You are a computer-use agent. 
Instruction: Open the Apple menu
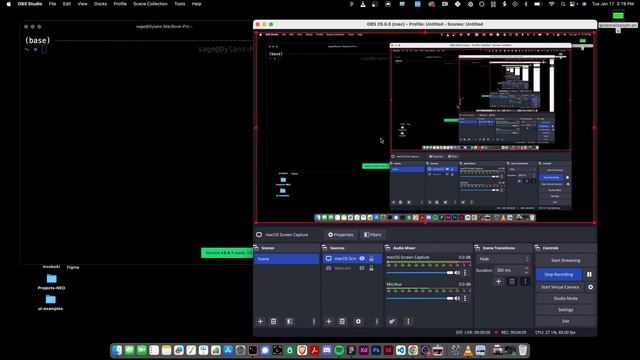point(9,4)
